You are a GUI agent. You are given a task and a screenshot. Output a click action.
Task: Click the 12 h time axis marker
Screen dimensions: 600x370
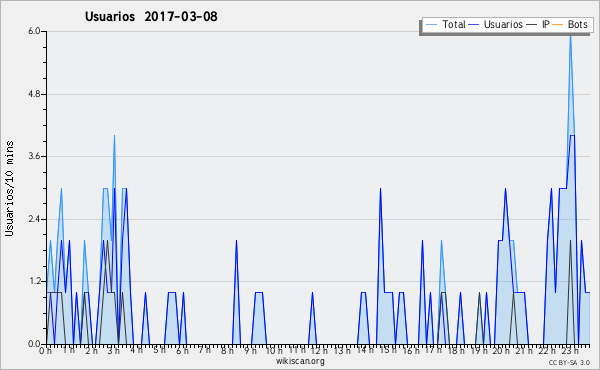coord(319,351)
